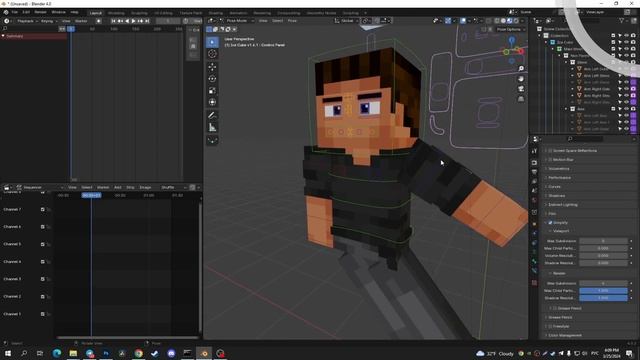Click Viewport Max Subdivision value field

603,241
